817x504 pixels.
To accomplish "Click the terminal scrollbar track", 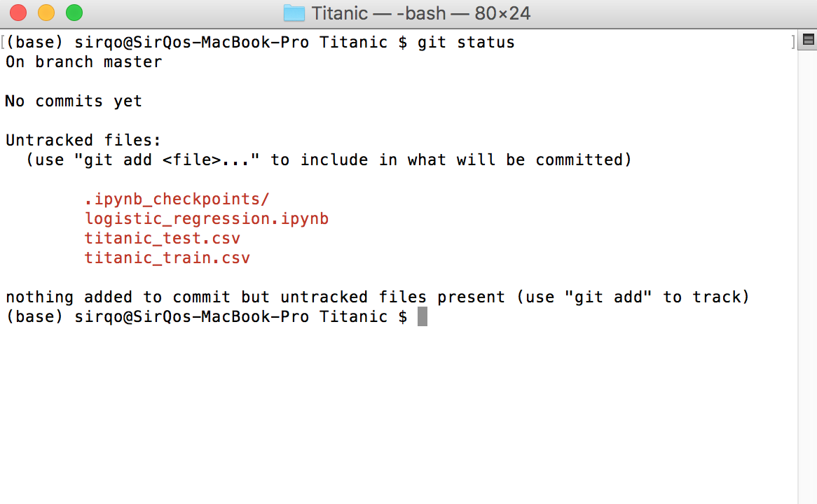I will click(x=807, y=280).
